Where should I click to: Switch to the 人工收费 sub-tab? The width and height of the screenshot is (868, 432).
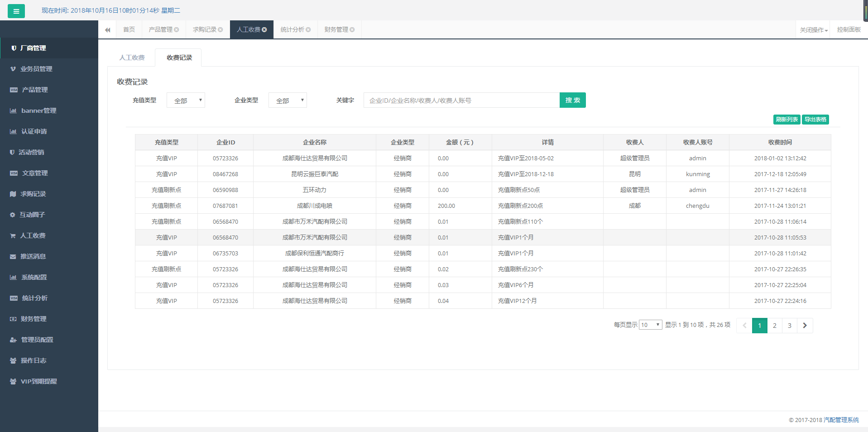pyautogui.click(x=132, y=58)
